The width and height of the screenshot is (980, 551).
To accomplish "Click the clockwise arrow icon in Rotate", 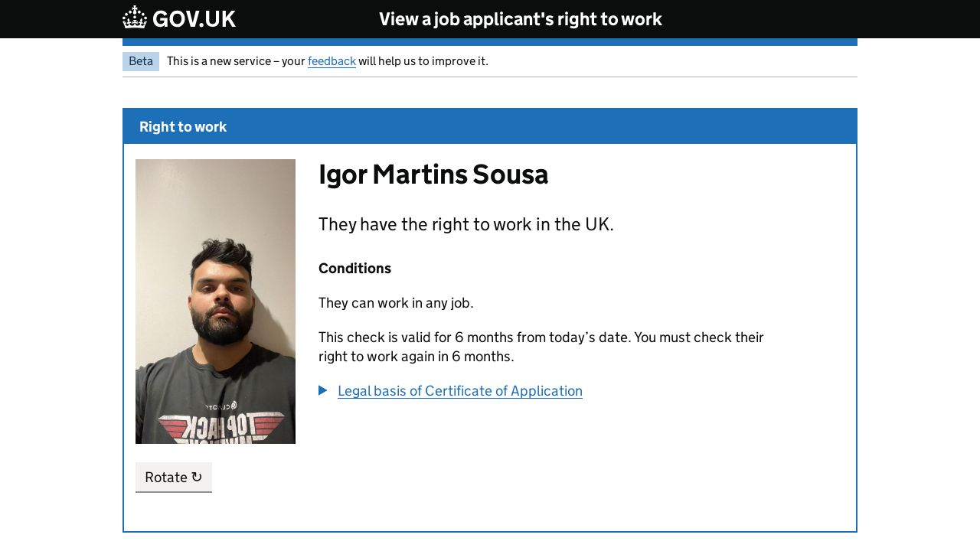I will tap(197, 477).
